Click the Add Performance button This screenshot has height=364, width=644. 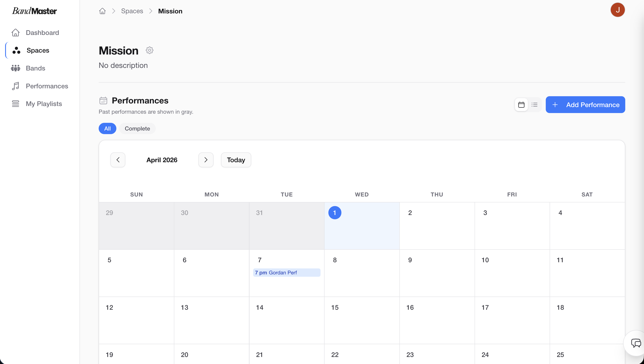point(585,105)
